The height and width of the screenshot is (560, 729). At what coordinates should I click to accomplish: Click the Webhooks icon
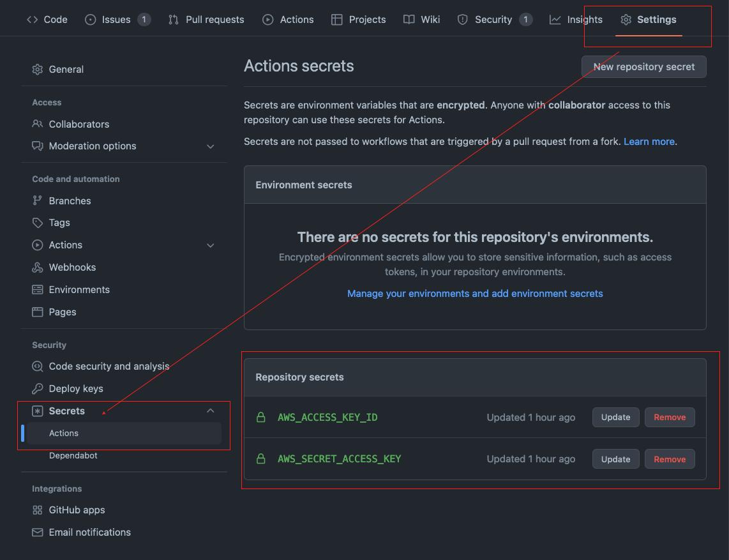37,268
